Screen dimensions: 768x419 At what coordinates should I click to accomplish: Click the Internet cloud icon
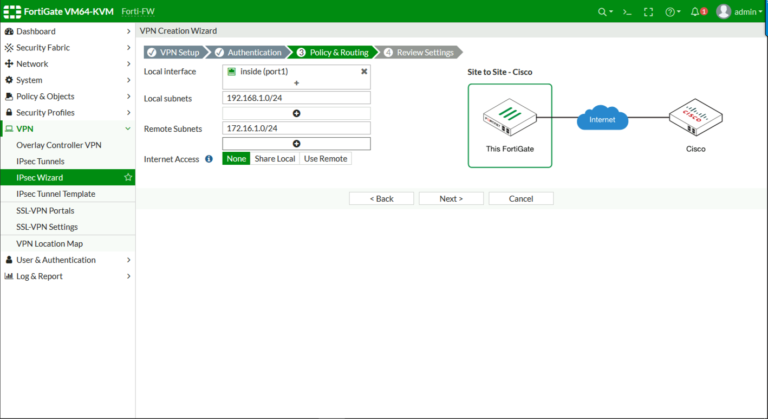tap(602, 118)
